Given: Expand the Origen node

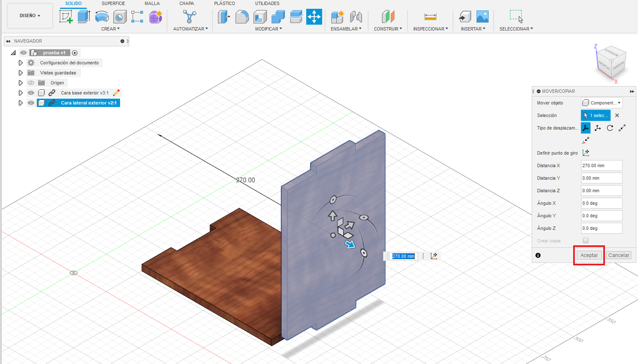Looking at the screenshot, I should (20, 83).
